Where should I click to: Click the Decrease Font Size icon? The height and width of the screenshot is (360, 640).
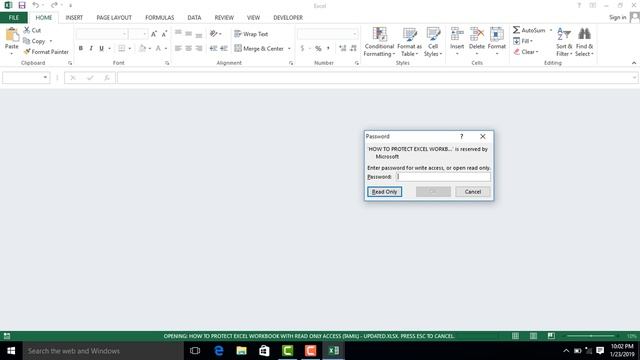[x=164, y=34]
